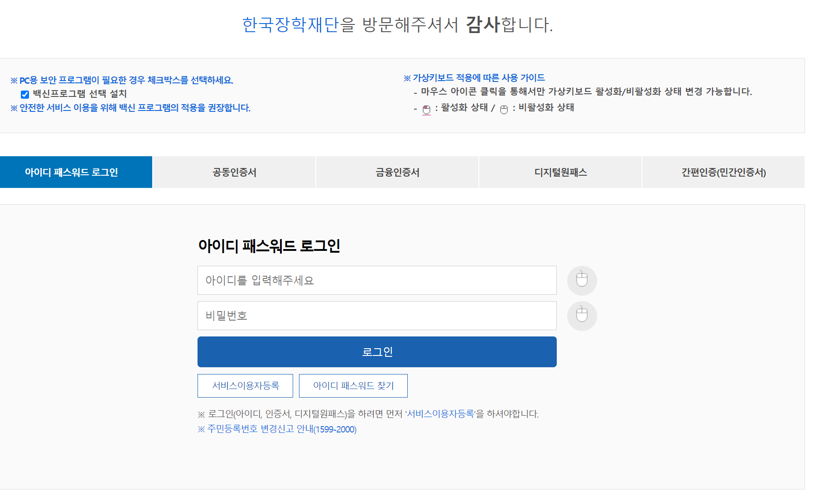
Task: Activate virtual keyboard for the password field
Action: (582, 316)
